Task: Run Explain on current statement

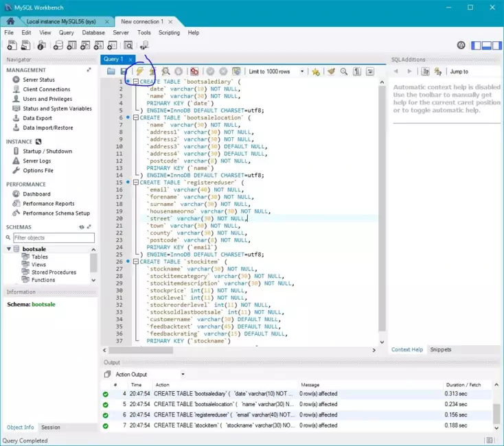Action: click(165, 71)
